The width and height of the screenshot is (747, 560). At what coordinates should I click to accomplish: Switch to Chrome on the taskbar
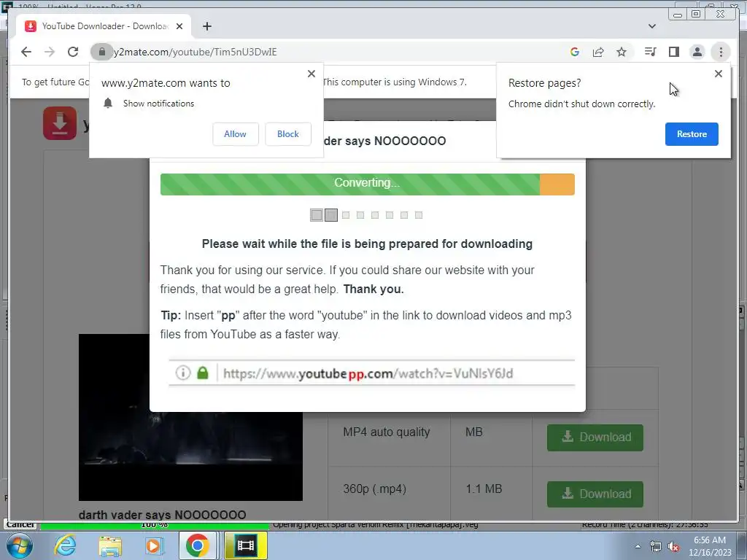[197, 545]
